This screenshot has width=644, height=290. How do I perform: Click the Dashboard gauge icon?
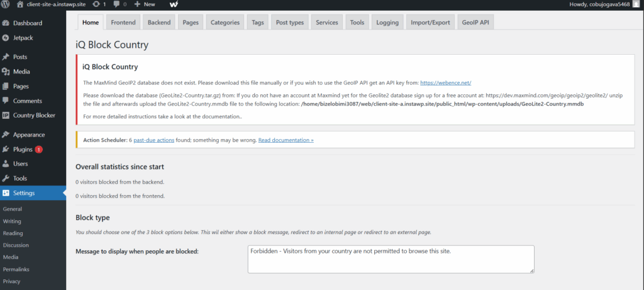click(6, 23)
